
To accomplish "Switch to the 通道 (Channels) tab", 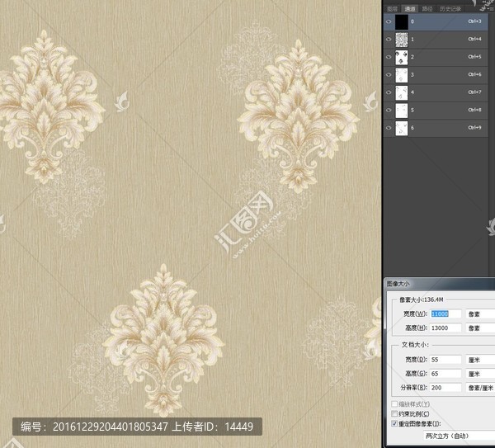I will click(x=410, y=9).
